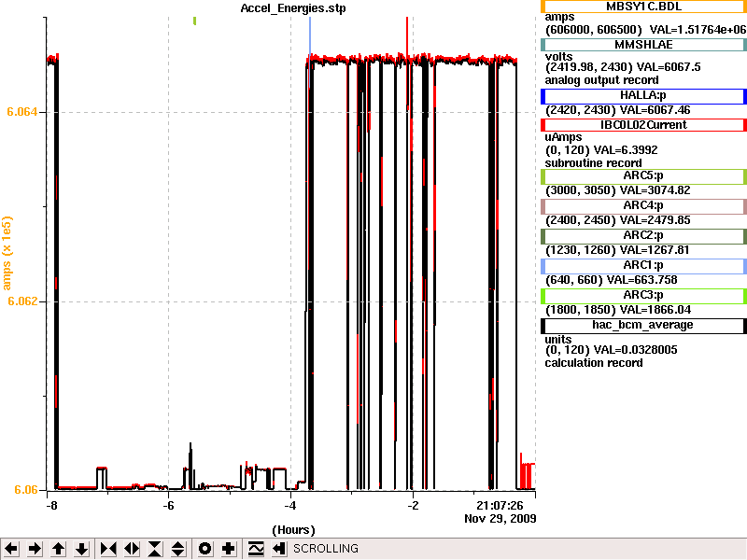Click the -2 hours x-axis label

[413, 505]
